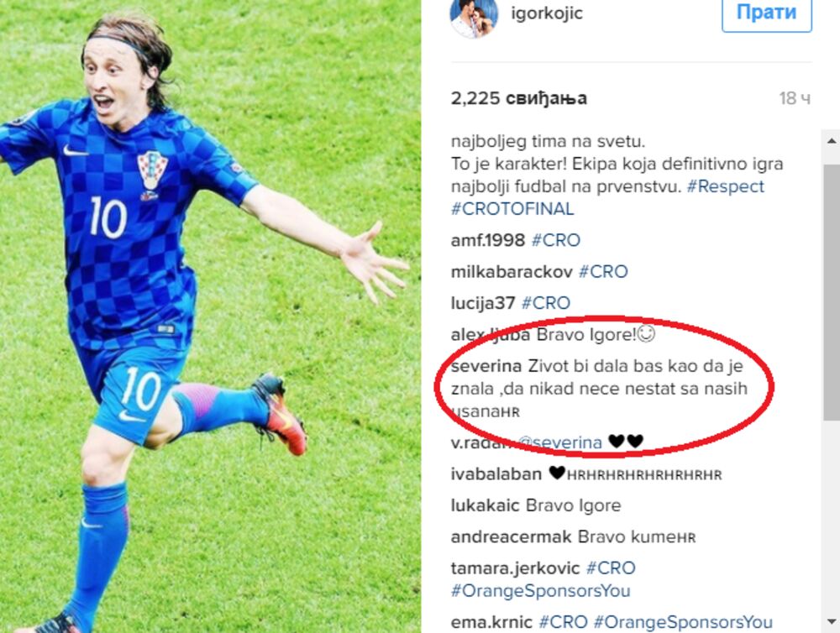The width and height of the screenshot is (840, 633).
Task: Click #OrangeSponsorsYou under tamara.jerkovic comment
Action: [x=540, y=591]
